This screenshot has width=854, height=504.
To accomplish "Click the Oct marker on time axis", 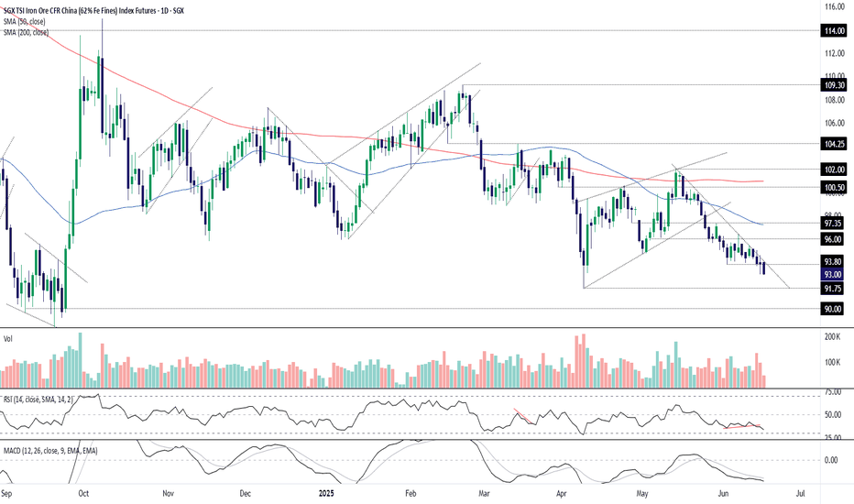I will click(x=83, y=494).
